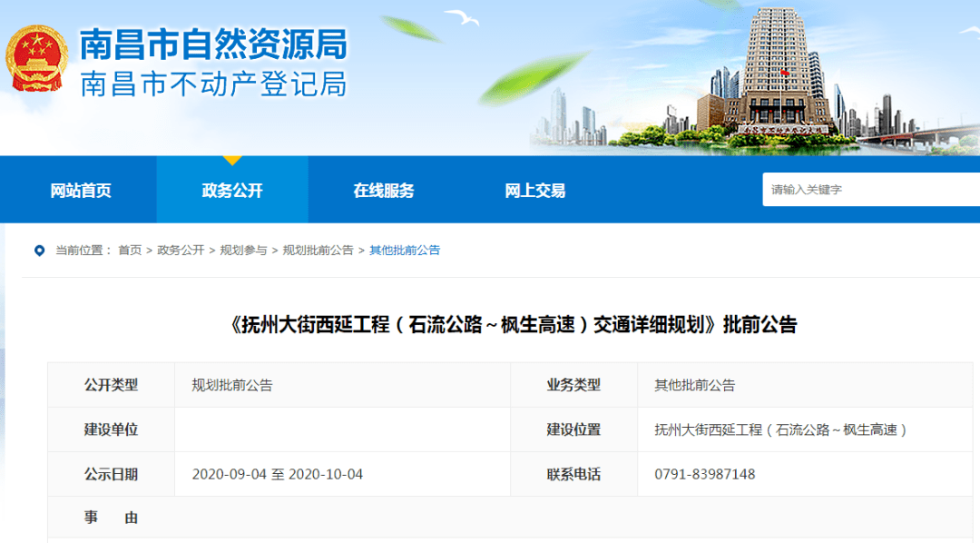Select the 联系电话 label cell
This screenshot has height=543, width=980.
click(x=573, y=475)
